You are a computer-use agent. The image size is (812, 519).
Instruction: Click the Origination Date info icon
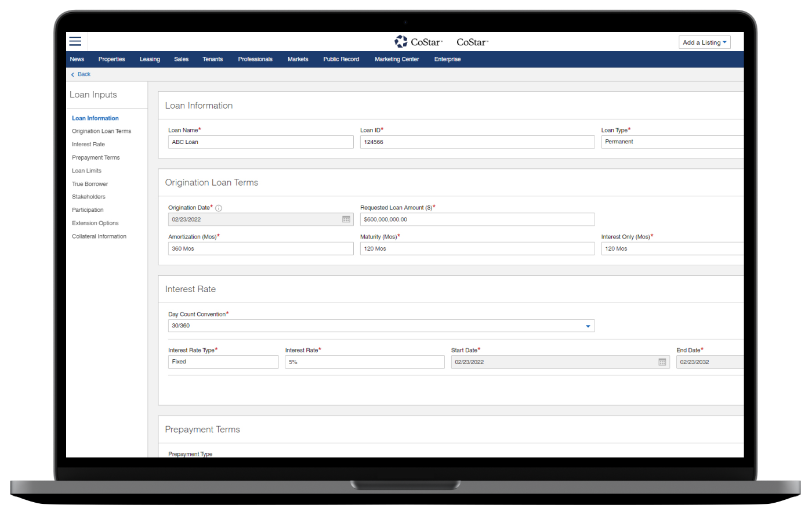click(x=219, y=208)
